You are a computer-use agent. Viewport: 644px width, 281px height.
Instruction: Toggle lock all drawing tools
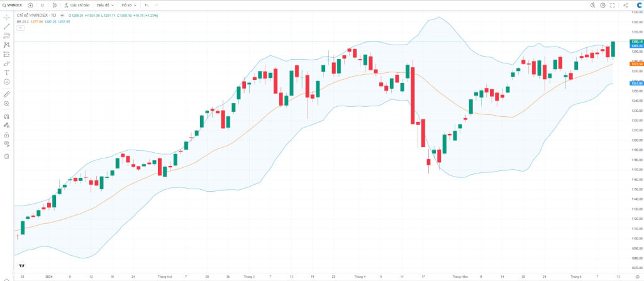click(6, 135)
